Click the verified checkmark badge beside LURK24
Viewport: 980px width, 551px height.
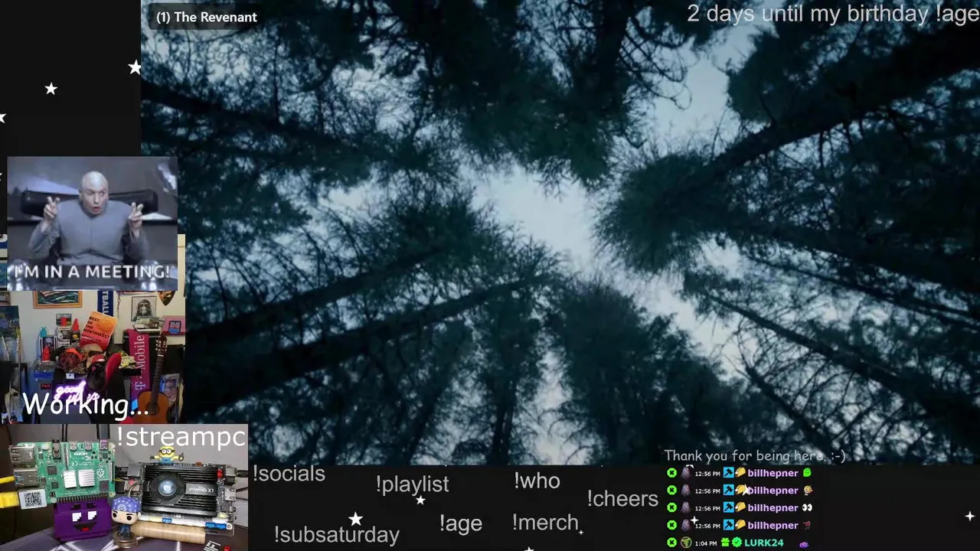pyautogui.click(x=737, y=543)
